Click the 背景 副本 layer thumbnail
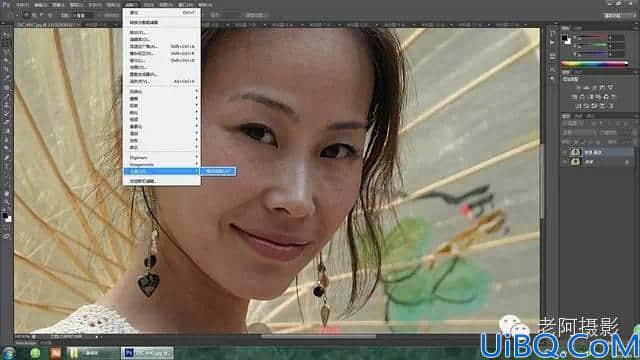The width and height of the screenshot is (640, 360). [575, 152]
